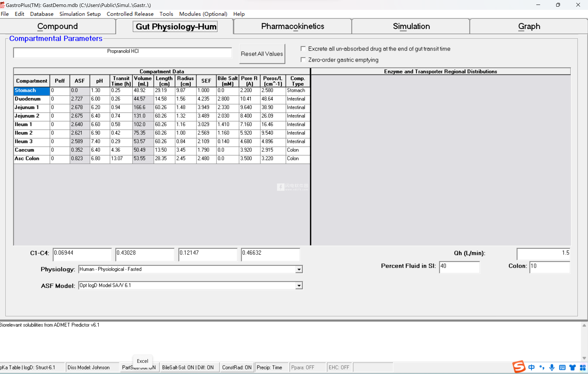Click the notes panel scroll up arrow
Image resolution: width=588 pixels, height=374 pixels.
584,325
